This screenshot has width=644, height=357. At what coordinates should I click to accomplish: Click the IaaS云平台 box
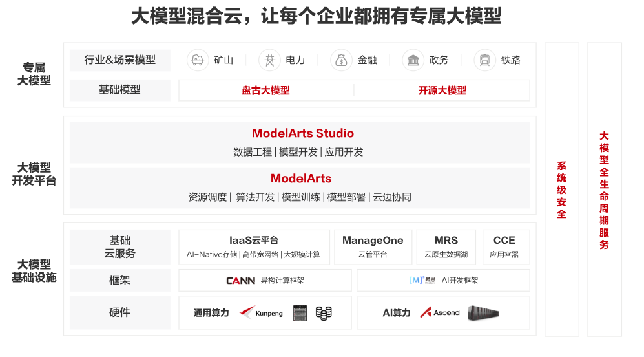pyautogui.click(x=254, y=247)
